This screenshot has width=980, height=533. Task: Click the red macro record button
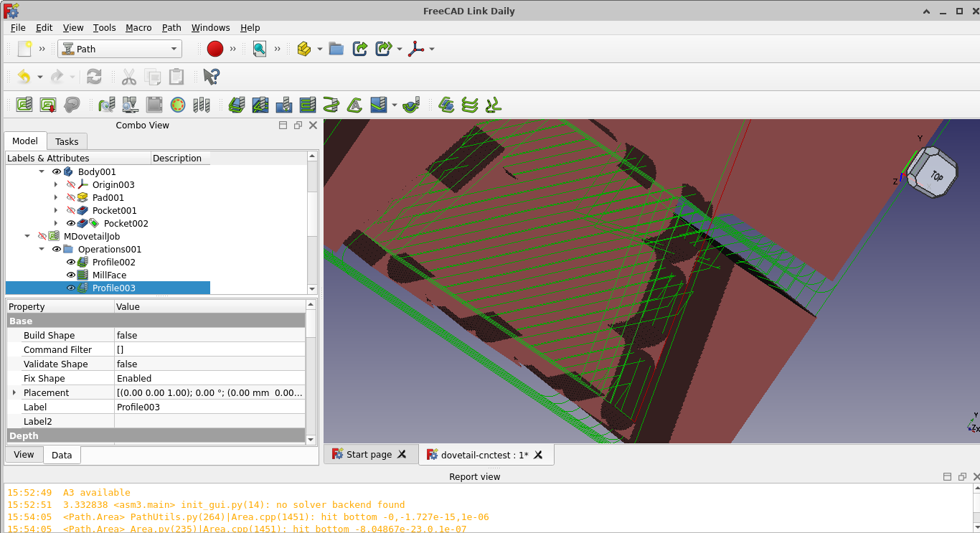click(x=215, y=49)
